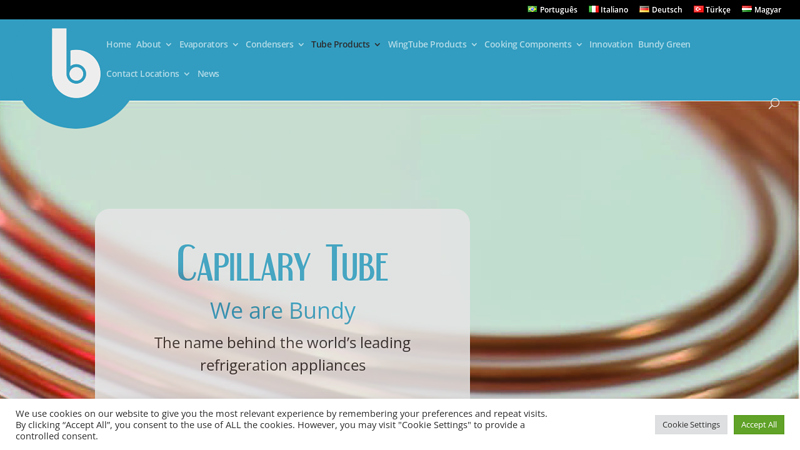Open the WingTube Products menu item
The image size is (800, 450).
pyautogui.click(x=427, y=44)
